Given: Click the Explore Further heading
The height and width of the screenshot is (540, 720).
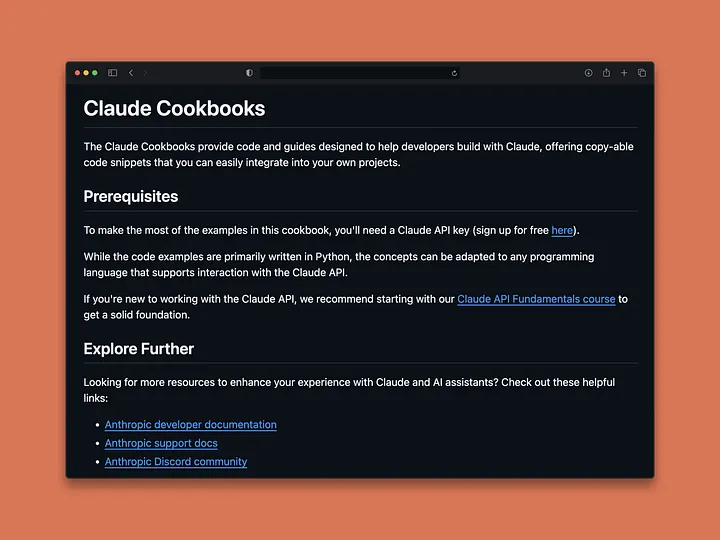Looking at the screenshot, I should coord(139,349).
